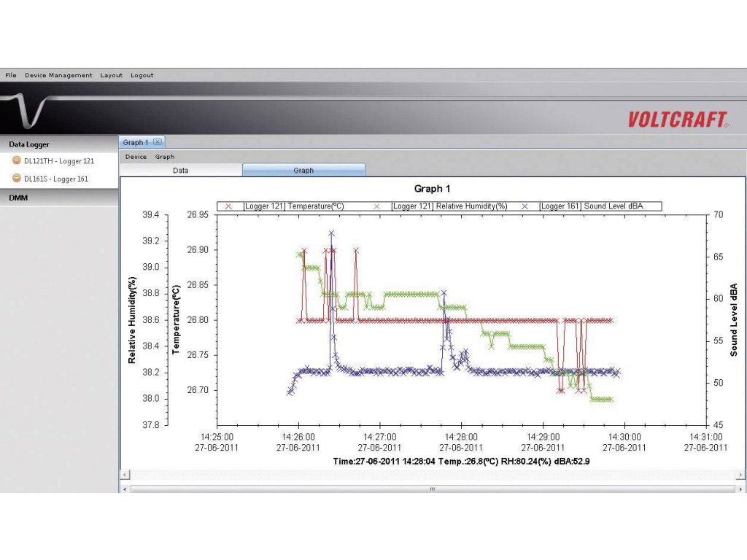The image size is (747, 560).
Task: Select DL121TH - Logger 121 device
Action: 59,161
